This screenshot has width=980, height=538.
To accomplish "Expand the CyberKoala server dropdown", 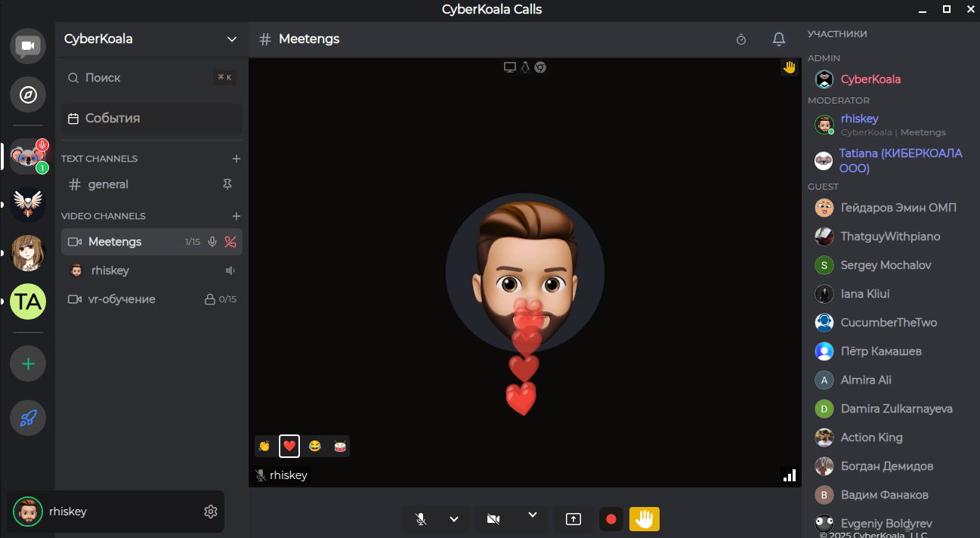I will click(232, 39).
